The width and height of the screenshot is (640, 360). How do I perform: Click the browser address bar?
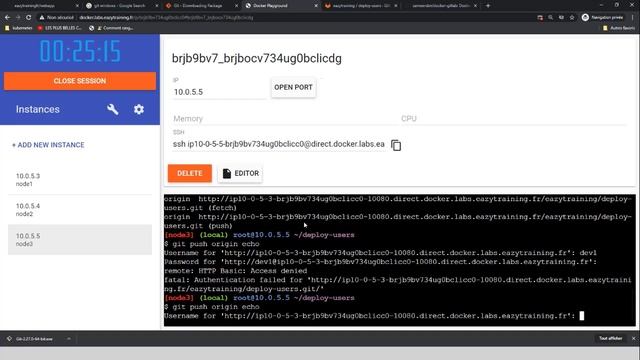(286, 18)
